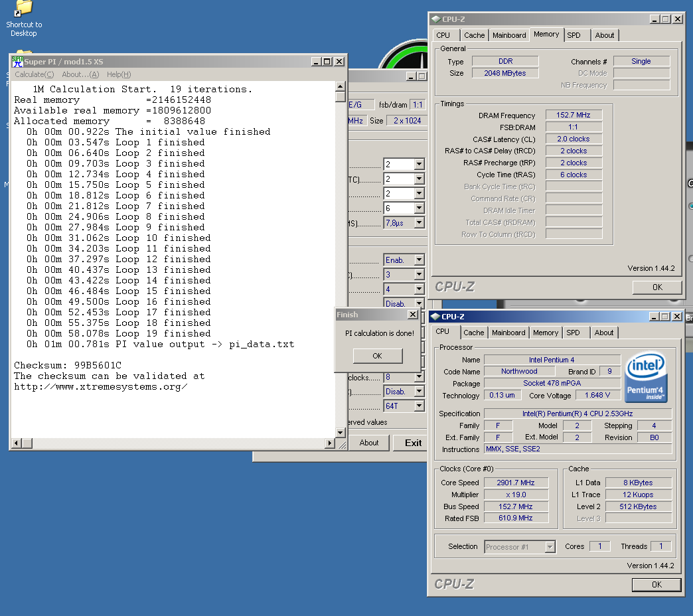Expand the dropdown showing 3
The image size is (693, 616).
pos(419,274)
